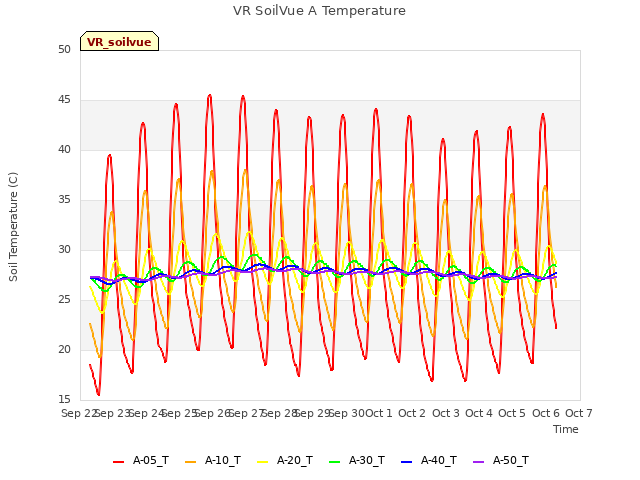Image resolution: width=640 pixels, height=480 pixels.
Task: Toggle the A-30_T series in legend
Action: [357, 460]
